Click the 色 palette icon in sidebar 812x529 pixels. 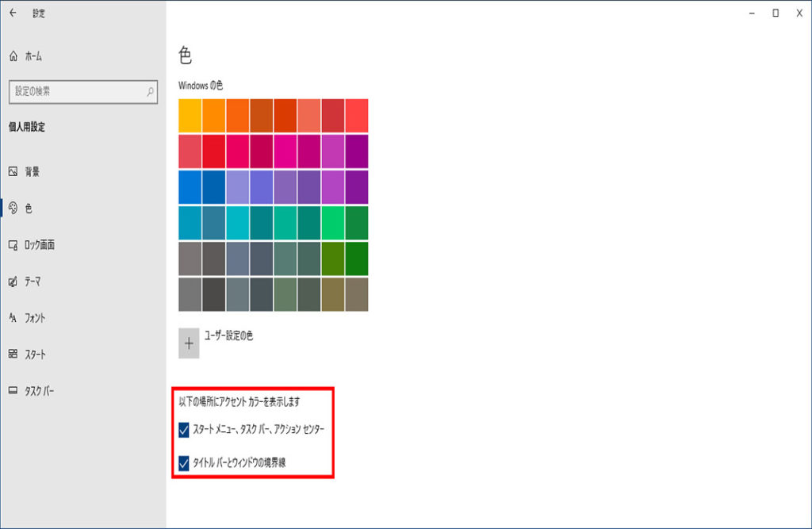pos(13,208)
